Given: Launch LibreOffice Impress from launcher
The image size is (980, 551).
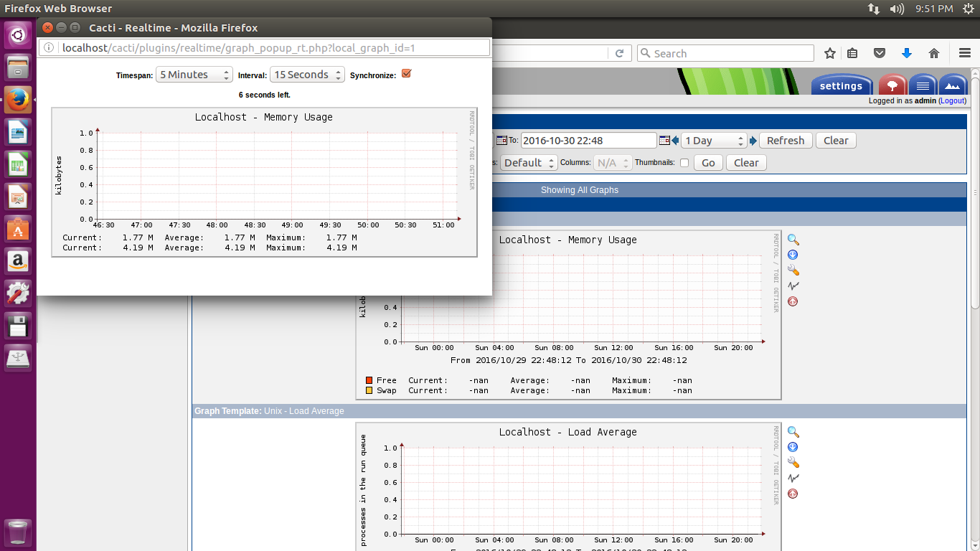Looking at the screenshot, I should [18, 197].
